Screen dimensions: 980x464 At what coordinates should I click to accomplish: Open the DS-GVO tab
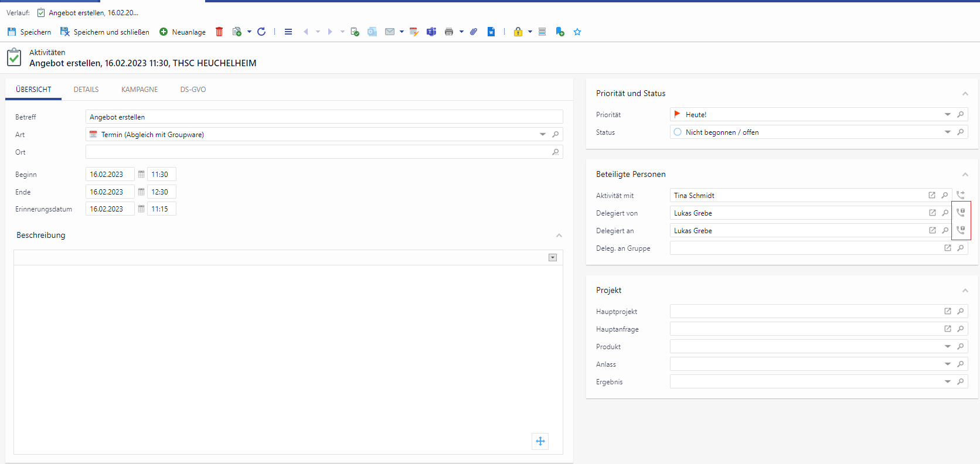pos(193,90)
